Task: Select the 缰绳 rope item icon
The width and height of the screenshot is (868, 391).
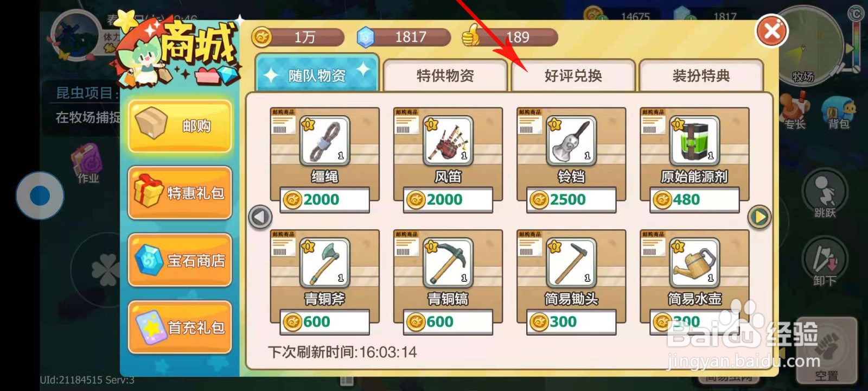Action: click(x=325, y=141)
